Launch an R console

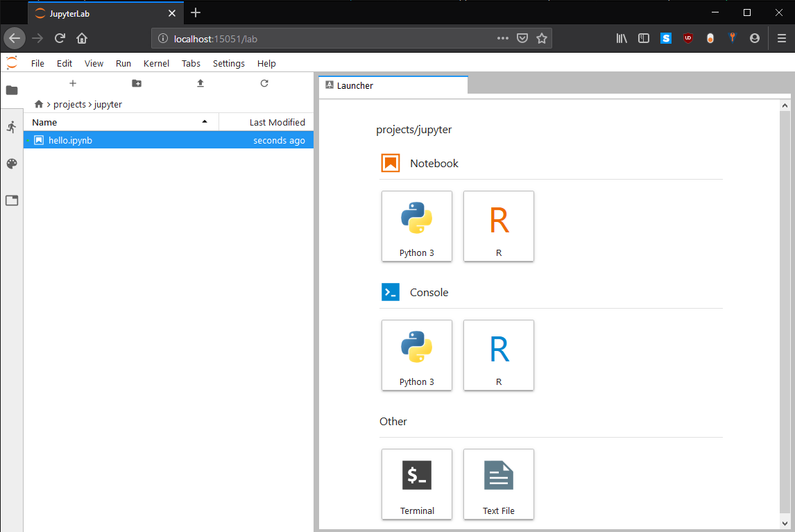pos(499,355)
